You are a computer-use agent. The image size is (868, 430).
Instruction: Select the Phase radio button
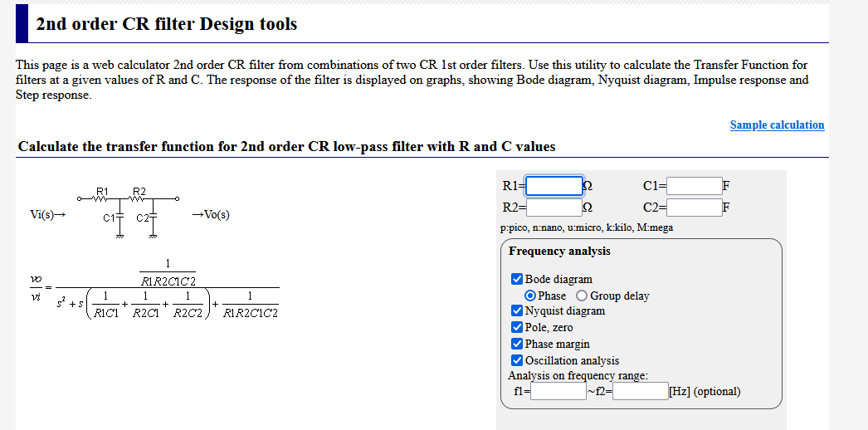pos(530,296)
